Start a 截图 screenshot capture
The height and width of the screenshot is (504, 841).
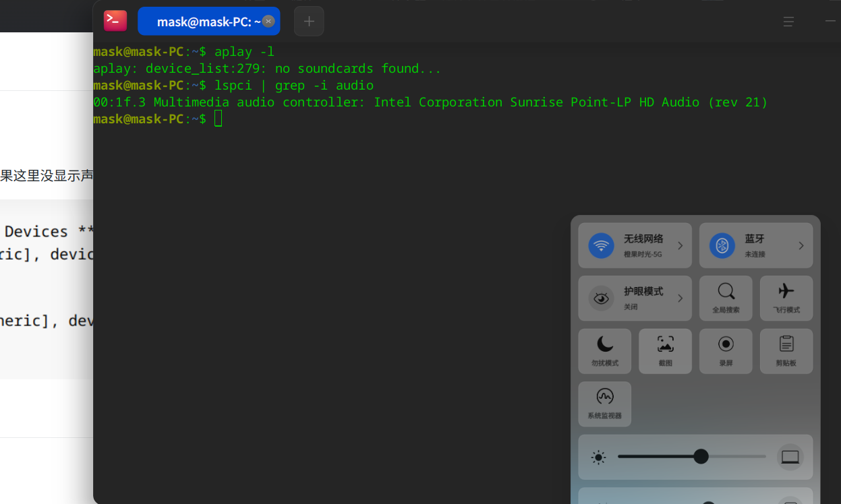(666, 351)
